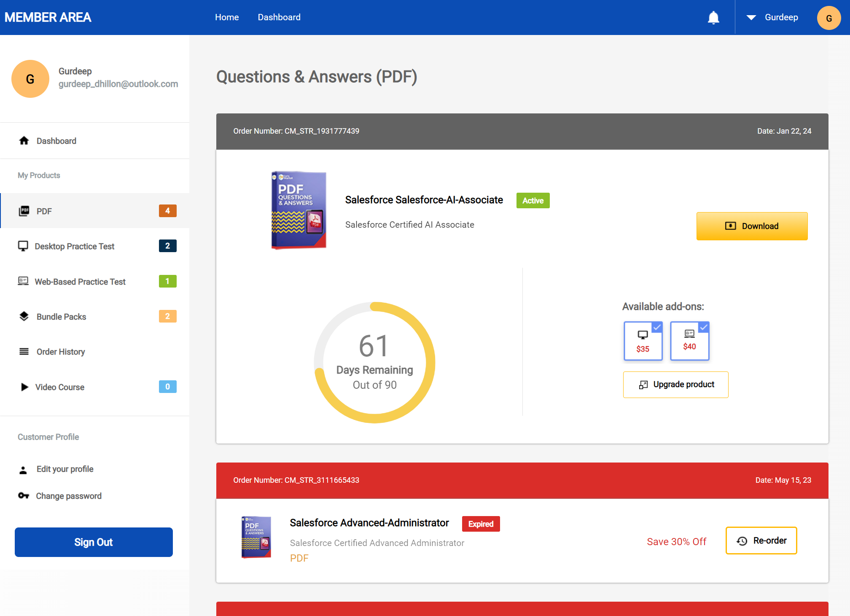Click the 61 Days Remaining progress ring
This screenshot has width=850, height=616.
tap(374, 363)
